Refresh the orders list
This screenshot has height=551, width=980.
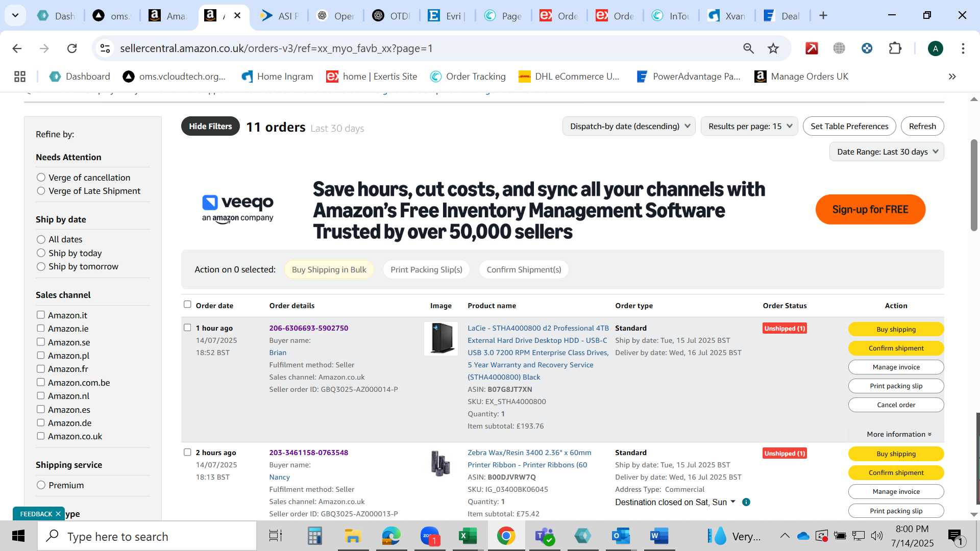tap(922, 126)
